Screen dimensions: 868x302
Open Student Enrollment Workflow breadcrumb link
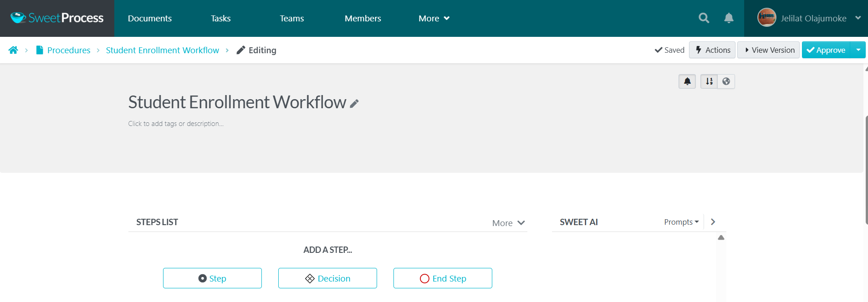163,50
